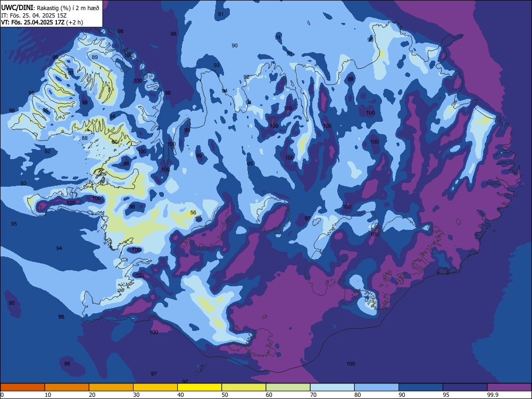
Task: Click the 'Rakastig (%) í 2 m hæð' label
Action: click(x=68, y=8)
